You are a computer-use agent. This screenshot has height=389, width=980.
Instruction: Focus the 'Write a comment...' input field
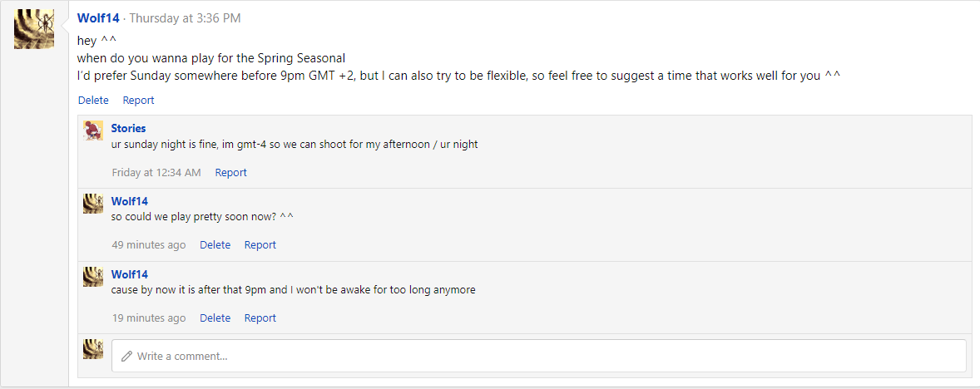click(538, 356)
